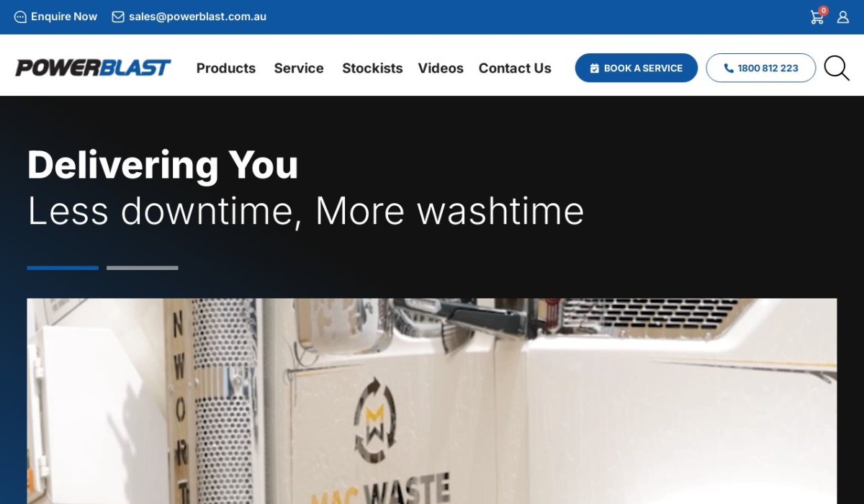
Task: Open the user account icon
Action: tap(842, 17)
